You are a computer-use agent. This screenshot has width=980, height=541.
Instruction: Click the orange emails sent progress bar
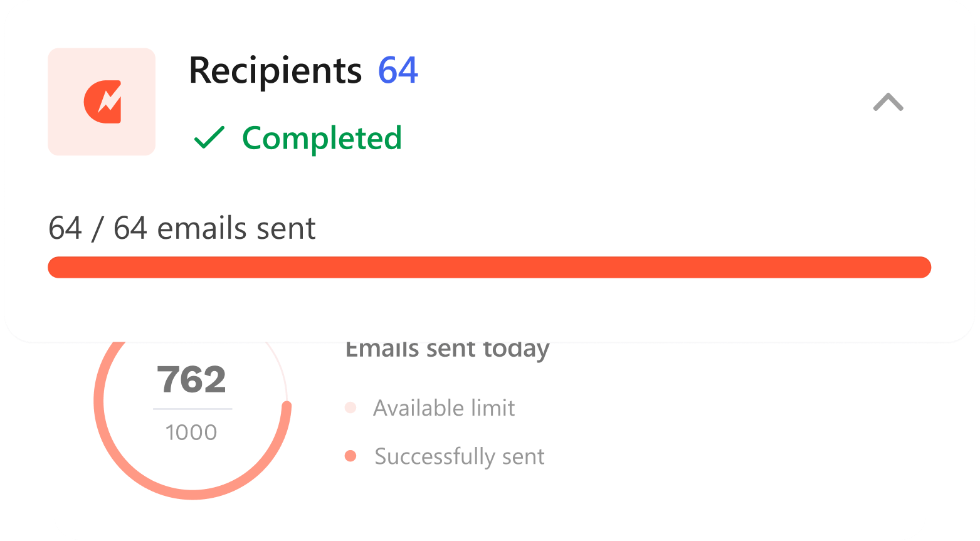(x=489, y=267)
